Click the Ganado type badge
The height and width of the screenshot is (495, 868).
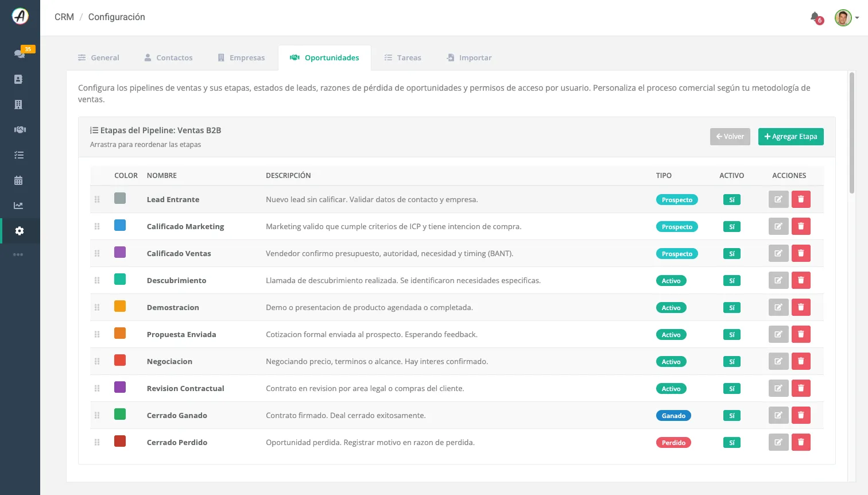(x=673, y=416)
